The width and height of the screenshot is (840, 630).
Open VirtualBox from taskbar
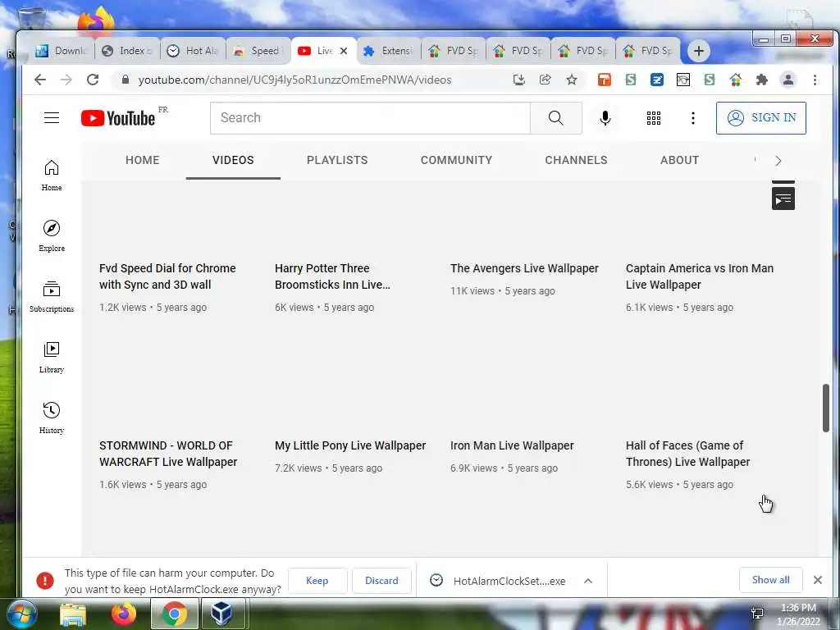point(221,614)
